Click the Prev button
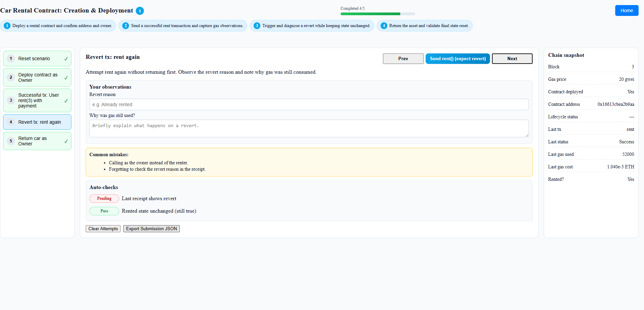The height and width of the screenshot is (310, 644). pyautogui.click(x=403, y=58)
